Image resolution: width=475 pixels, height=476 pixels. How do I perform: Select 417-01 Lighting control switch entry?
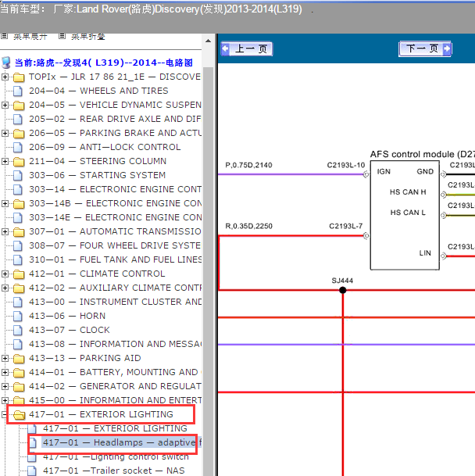(116, 456)
